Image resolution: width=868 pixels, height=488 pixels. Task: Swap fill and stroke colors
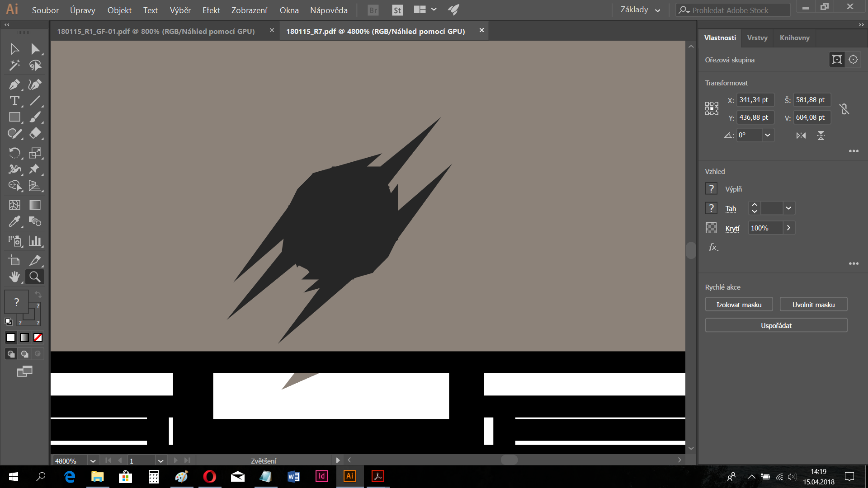coord(38,295)
